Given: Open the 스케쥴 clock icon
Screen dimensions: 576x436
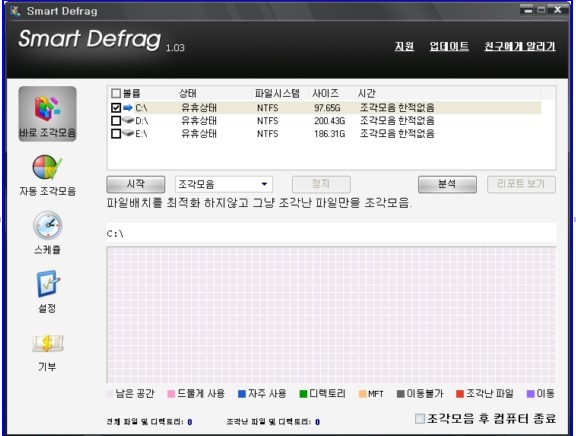Looking at the screenshot, I should click(47, 226).
